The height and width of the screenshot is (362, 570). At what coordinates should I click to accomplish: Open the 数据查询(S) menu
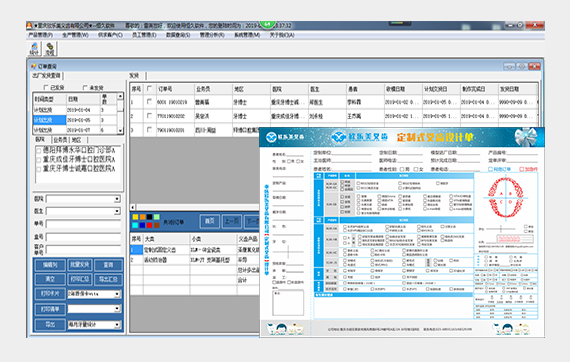pos(178,35)
